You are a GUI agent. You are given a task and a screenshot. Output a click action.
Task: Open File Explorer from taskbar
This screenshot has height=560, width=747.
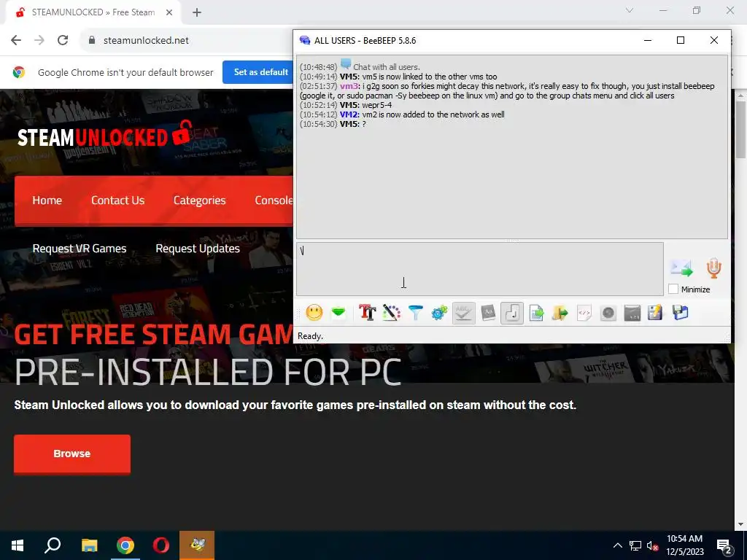click(x=89, y=545)
